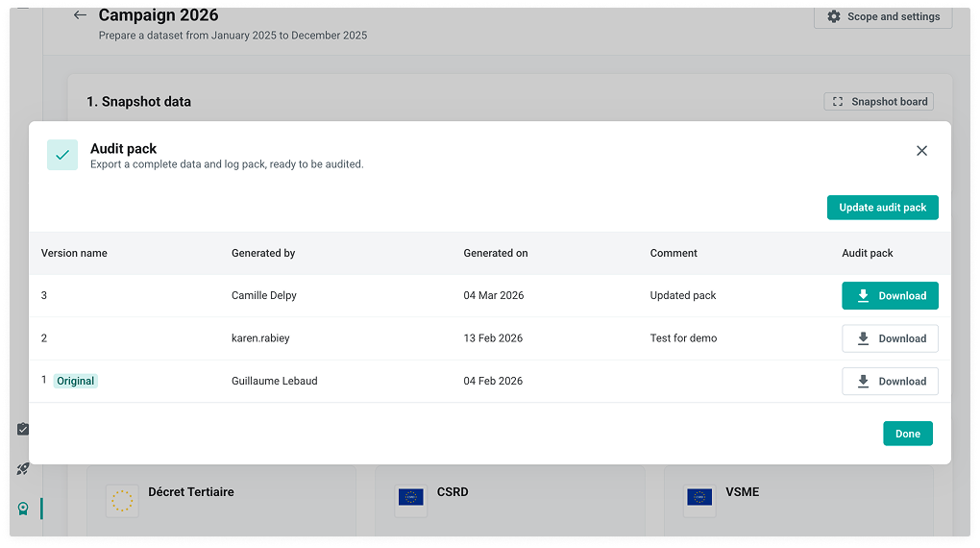Download audit pack version 2
The width and height of the screenshot is (980, 548).
coord(890,338)
